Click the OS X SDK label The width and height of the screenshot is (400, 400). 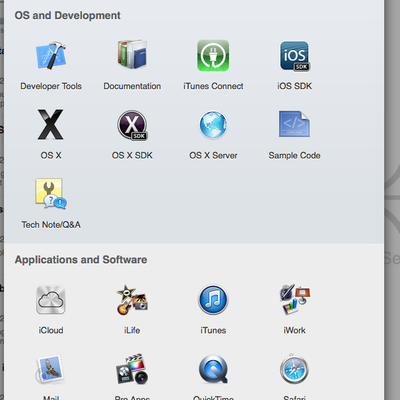tap(132, 155)
